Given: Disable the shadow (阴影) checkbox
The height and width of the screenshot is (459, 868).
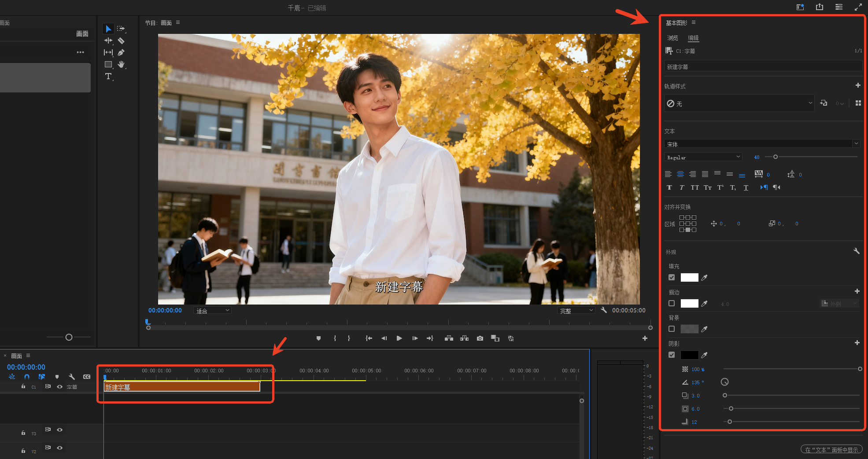Looking at the screenshot, I should tap(672, 355).
